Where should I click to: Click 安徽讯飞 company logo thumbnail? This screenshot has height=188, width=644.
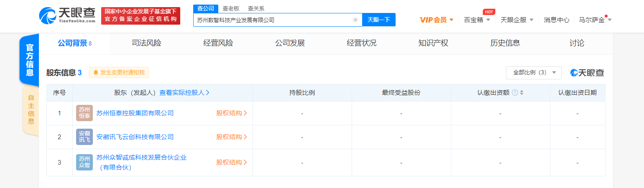click(x=84, y=137)
